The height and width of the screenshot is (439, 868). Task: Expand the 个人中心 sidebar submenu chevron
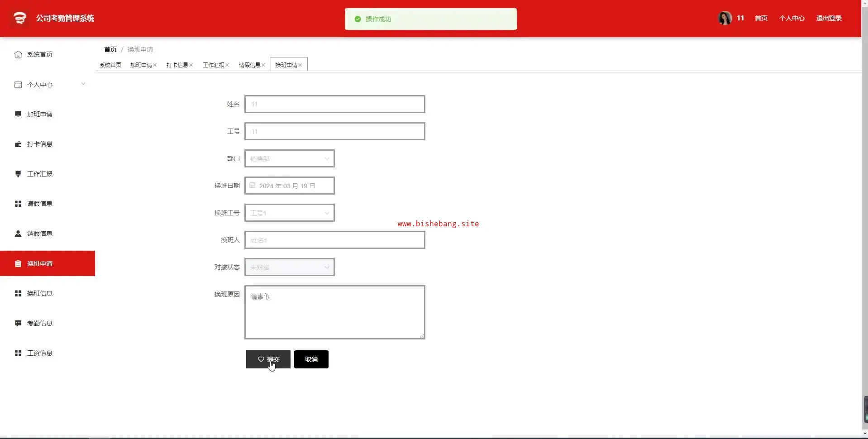coord(83,84)
